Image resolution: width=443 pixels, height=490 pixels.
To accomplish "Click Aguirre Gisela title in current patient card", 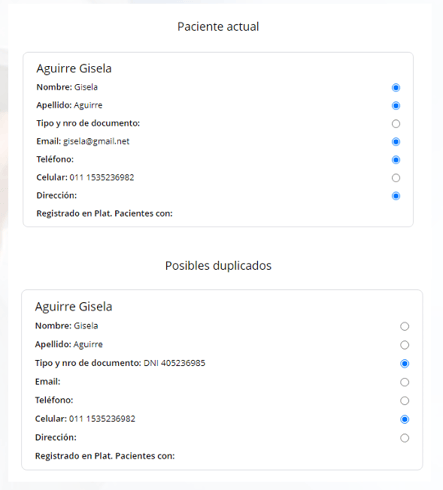I will [x=74, y=69].
